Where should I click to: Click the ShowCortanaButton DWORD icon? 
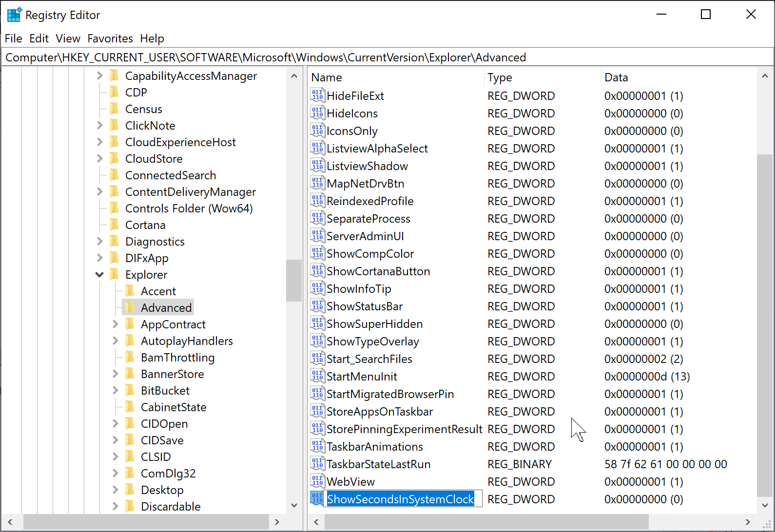point(317,271)
